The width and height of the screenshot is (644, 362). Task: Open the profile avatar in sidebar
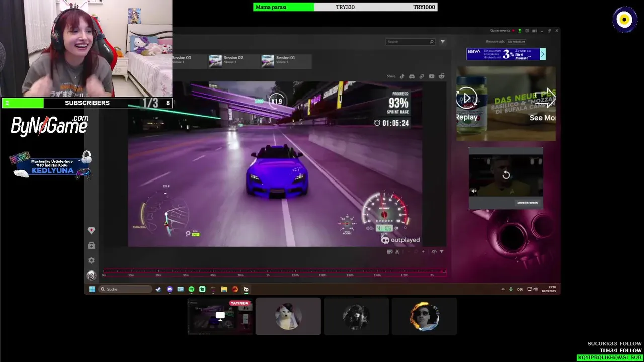tap(91, 276)
